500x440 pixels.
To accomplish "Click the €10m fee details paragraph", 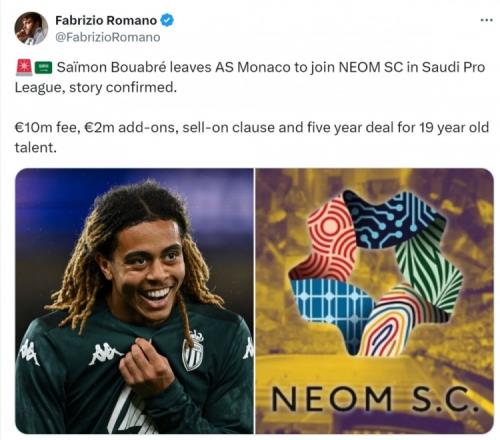I will (252, 137).
